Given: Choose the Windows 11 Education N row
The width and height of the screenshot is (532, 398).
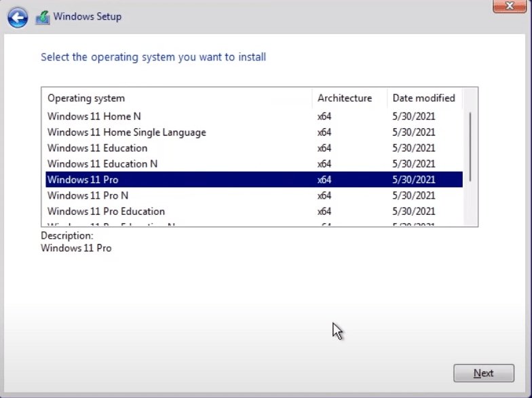Looking at the screenshot, I should pos(254,164).
